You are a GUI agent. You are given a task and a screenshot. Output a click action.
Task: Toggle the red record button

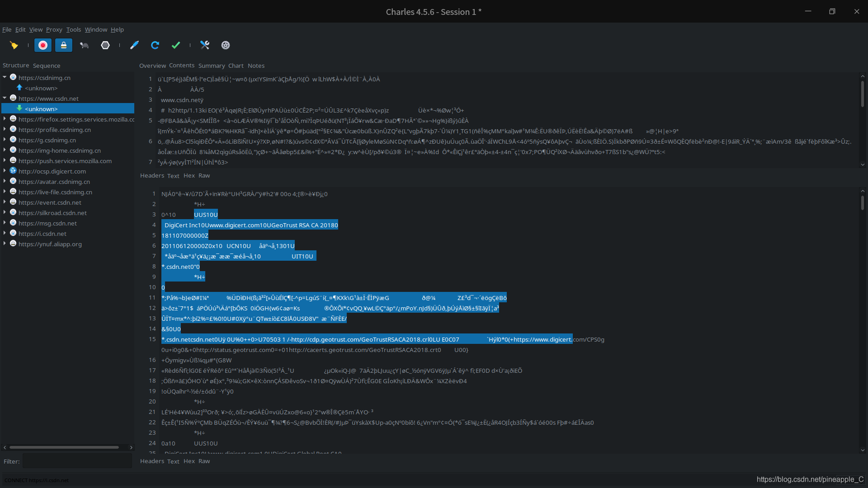click(x=43, y=45)
